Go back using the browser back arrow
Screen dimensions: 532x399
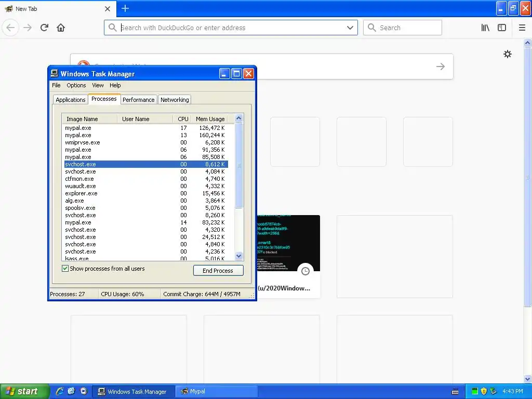point(10,28)
